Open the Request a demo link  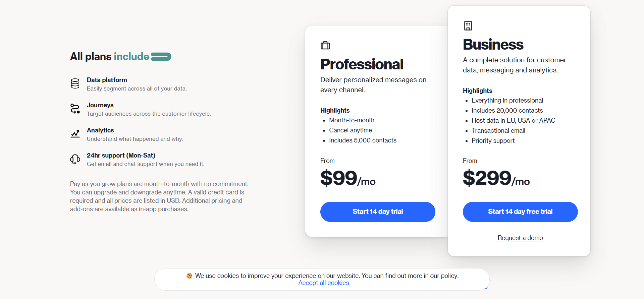(520, 238)
